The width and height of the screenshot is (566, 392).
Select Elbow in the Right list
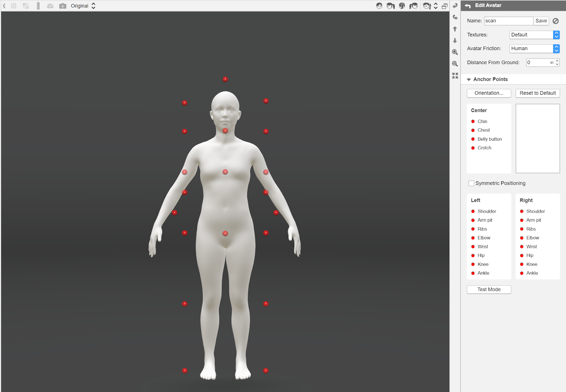[533, 238]
